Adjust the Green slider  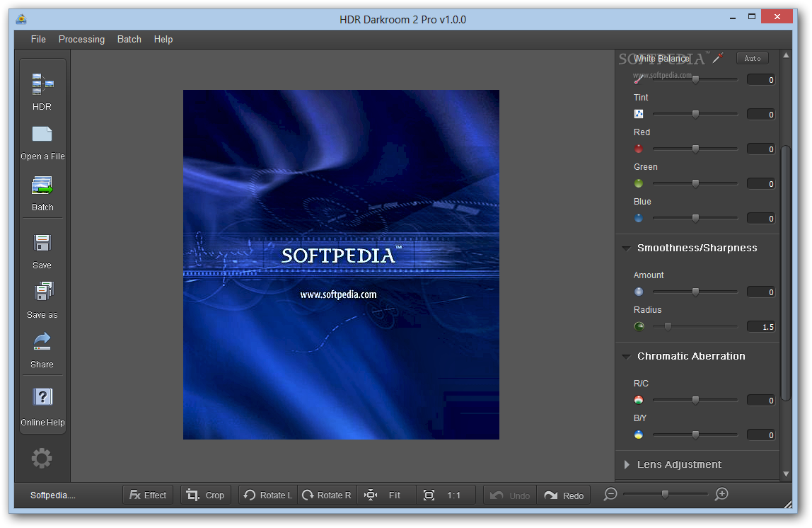pos(695,183)
